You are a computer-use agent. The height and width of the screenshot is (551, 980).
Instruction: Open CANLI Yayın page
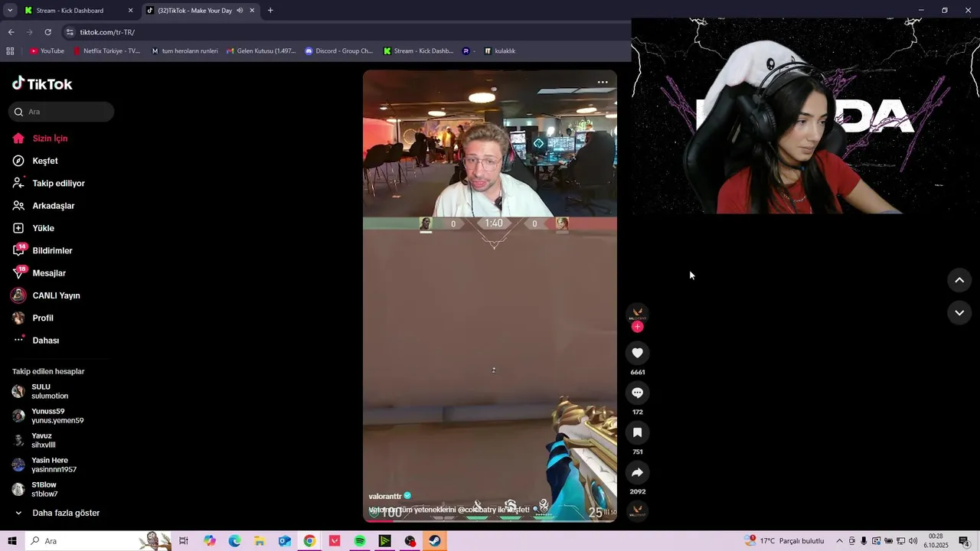(57, 295)
